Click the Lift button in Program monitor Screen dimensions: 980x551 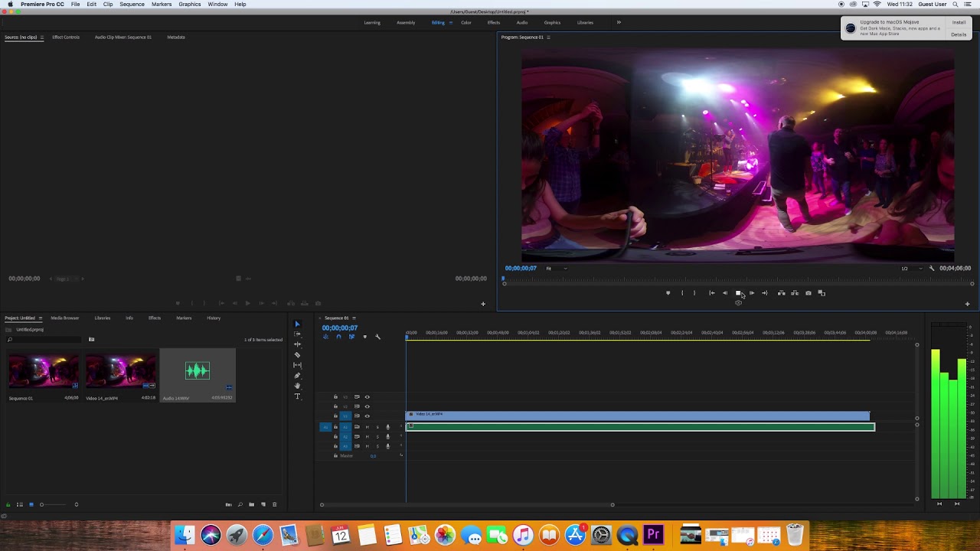tap(781, 293)
